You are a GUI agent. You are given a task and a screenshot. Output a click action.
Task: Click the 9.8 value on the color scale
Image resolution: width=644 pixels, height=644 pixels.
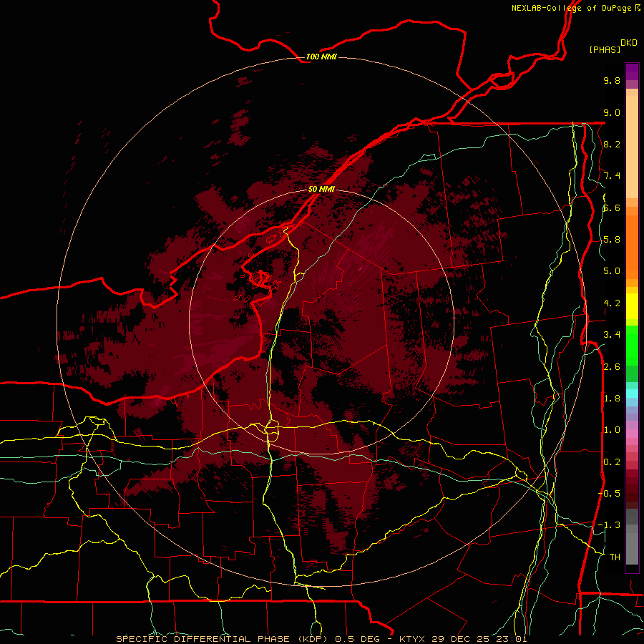612,80
